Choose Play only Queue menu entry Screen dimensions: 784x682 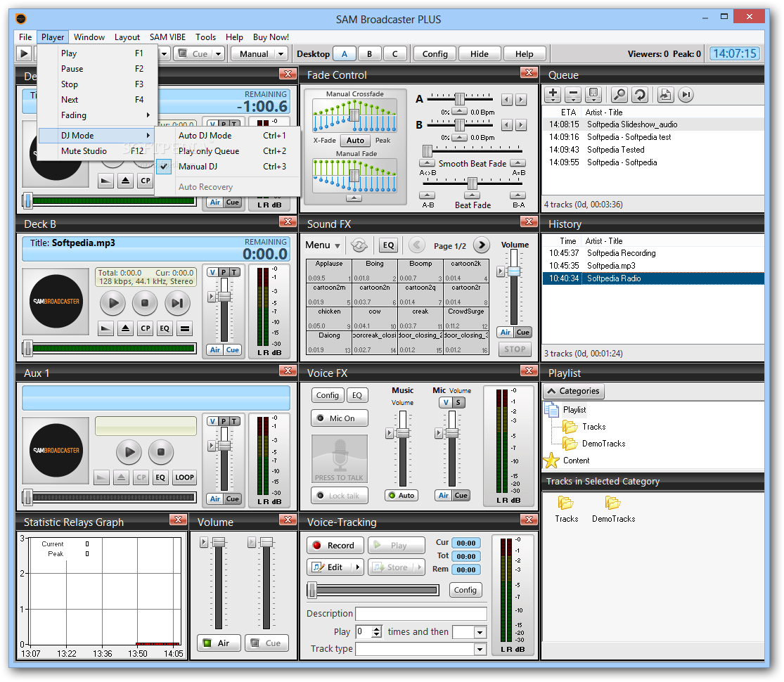228,151
